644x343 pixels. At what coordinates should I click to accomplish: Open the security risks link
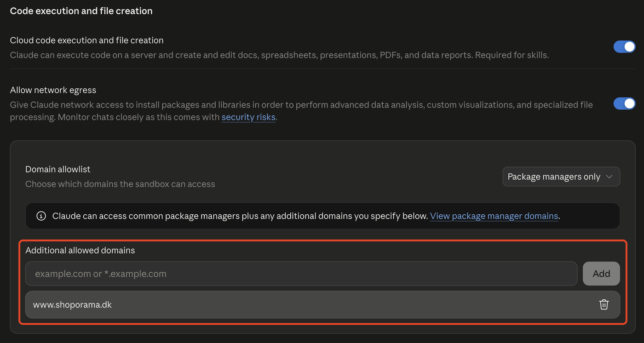[x=248, y=117]
